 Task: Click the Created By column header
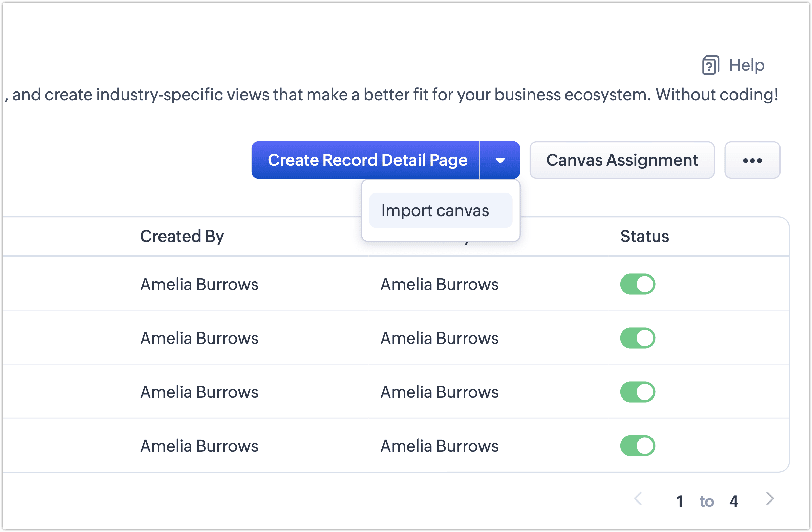click(x=182, y=236)
